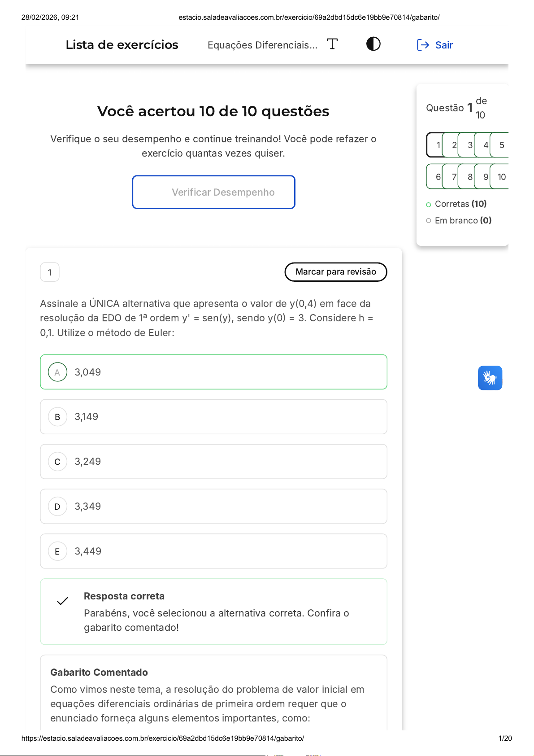The width and height of the screenshot is (534, 756).
Task: Click the Lista de exercícios heading
Action: click(x=122, y=45)
